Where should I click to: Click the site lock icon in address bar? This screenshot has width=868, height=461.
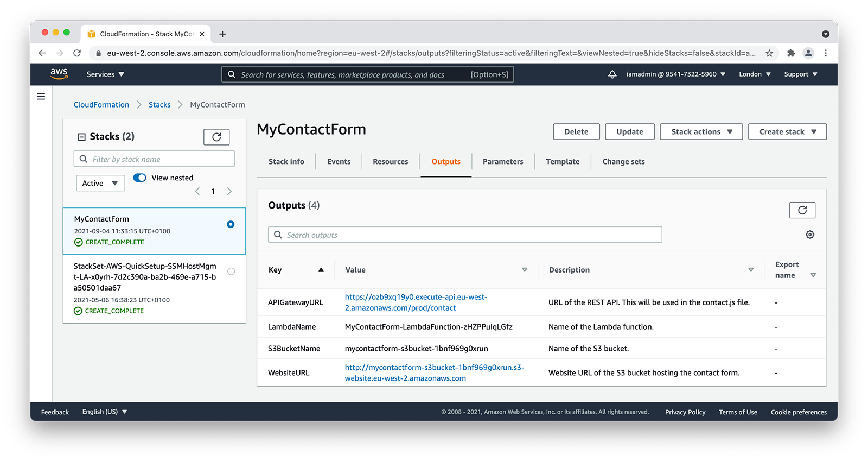pos(98,53)
